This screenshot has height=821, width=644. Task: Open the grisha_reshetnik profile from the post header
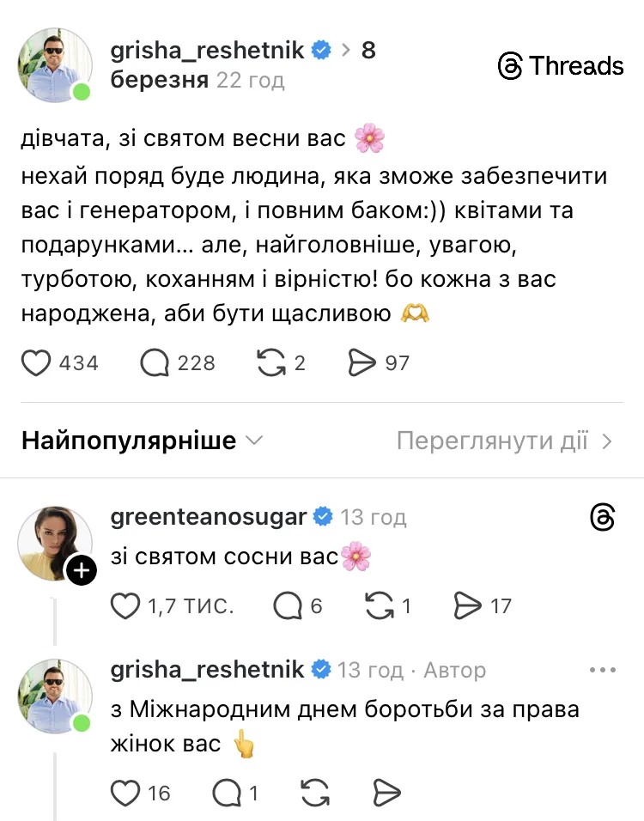(208, 50)
